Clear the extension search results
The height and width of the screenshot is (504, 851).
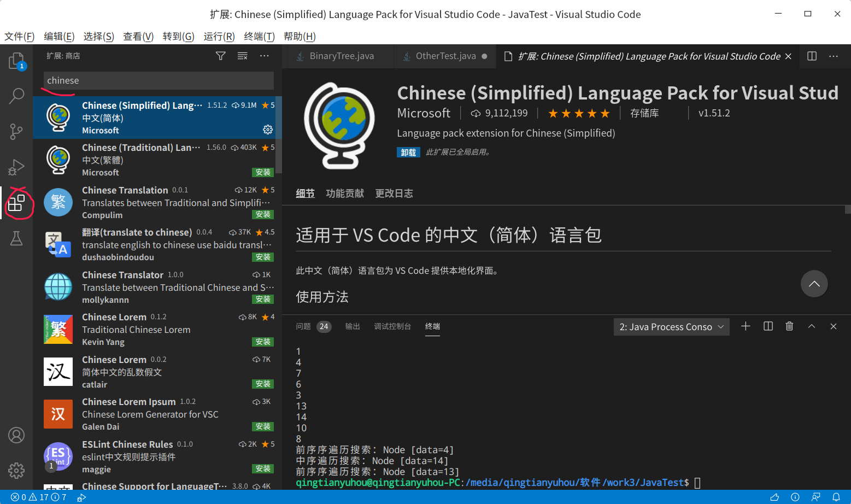243,56
